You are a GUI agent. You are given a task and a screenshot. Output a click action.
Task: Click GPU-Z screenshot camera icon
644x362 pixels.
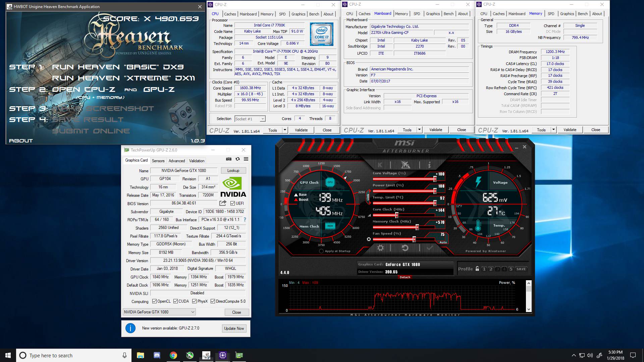(x=228, y=159)
